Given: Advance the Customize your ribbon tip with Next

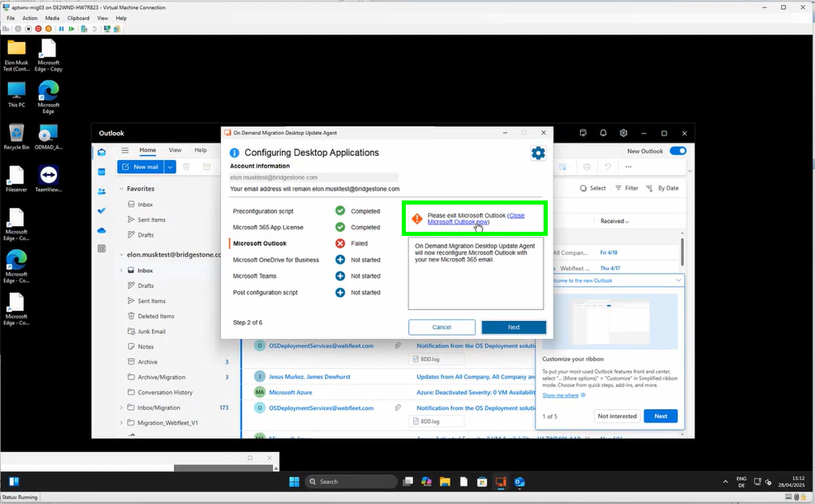Looking at the screenshot, I should [661, 417].
